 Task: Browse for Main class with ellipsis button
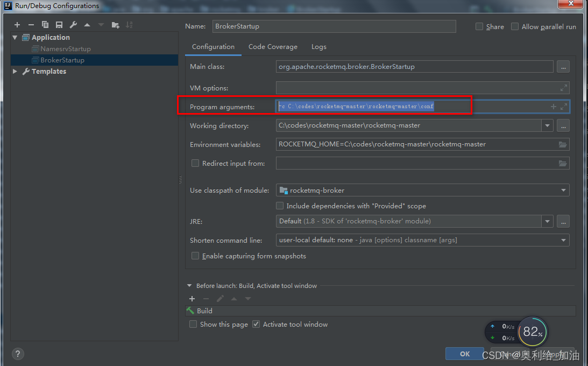coord(563,67)
